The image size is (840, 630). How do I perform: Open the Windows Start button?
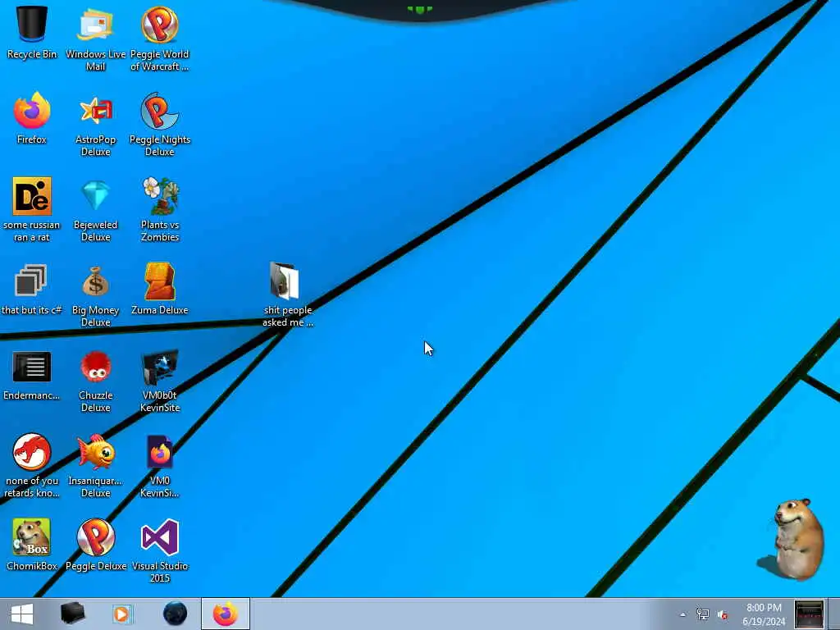tap(22, 614)
